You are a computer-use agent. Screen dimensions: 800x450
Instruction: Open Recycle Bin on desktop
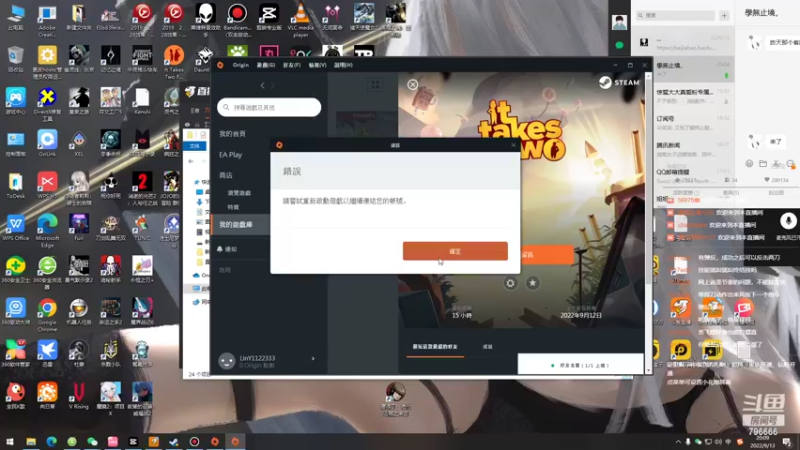15,59
